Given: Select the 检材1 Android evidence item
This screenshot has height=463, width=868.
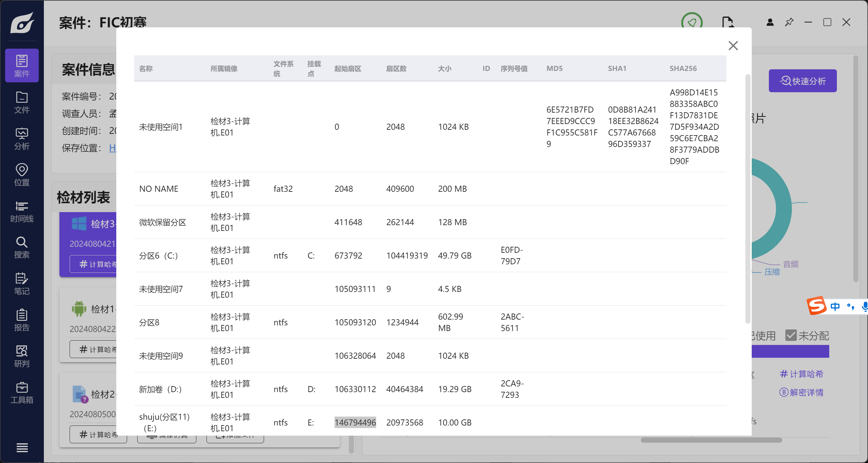Looking at the screenshot, I should (x=88, y=325).
